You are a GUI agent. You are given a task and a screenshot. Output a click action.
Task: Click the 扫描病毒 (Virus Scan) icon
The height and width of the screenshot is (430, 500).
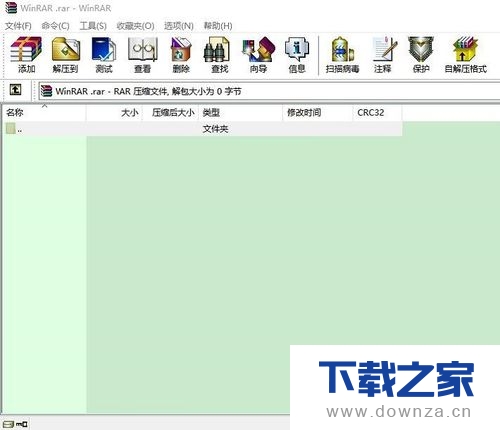(342, 55)
